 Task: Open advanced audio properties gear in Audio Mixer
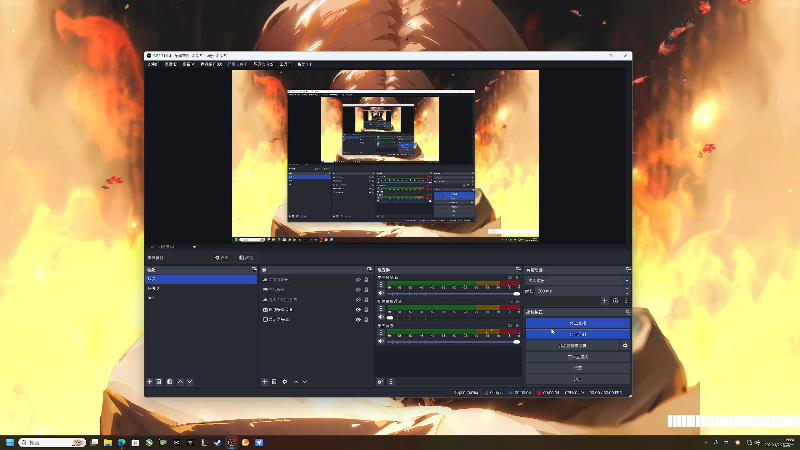click(x=380, y=382)
